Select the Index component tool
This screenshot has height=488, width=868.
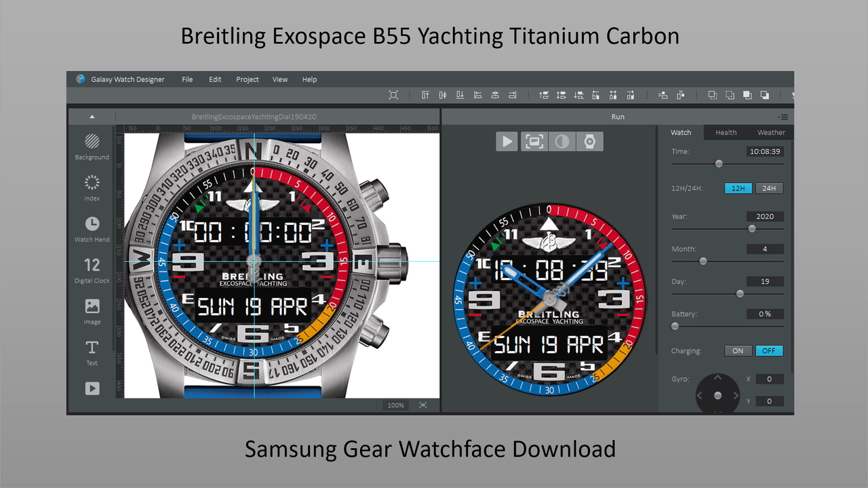(92, 187)
